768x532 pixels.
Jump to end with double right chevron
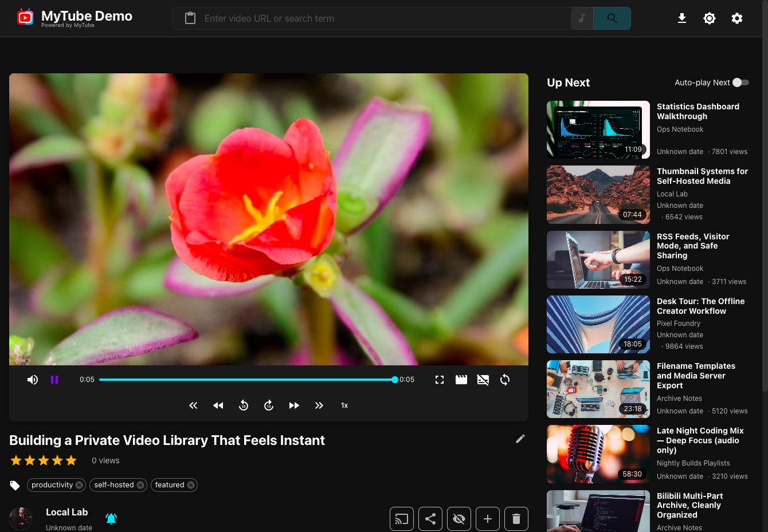coord(319,405)
